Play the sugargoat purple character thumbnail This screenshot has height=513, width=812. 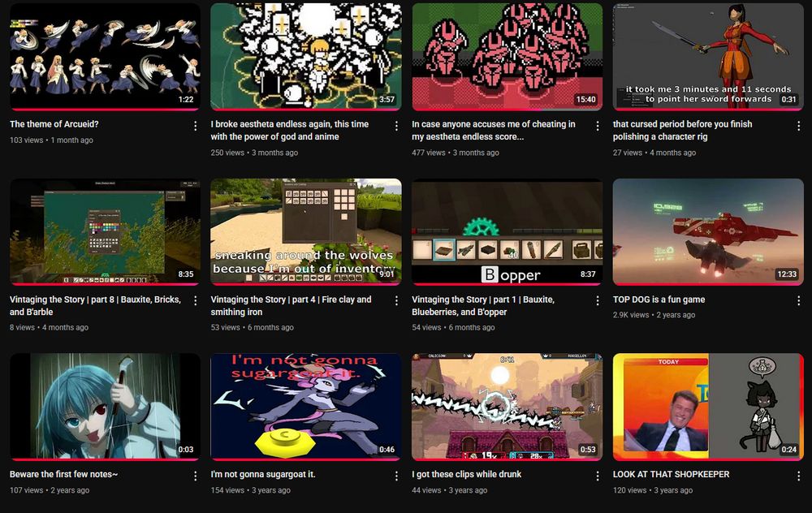point(306,407)
